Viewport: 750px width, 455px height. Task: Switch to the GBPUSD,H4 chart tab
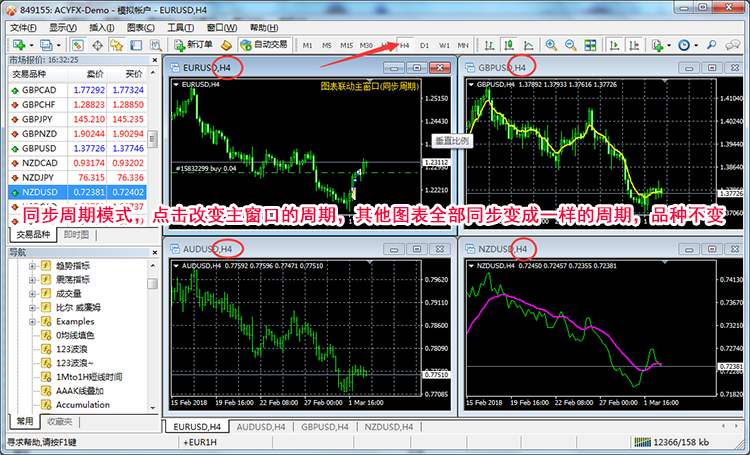point(325,427)
